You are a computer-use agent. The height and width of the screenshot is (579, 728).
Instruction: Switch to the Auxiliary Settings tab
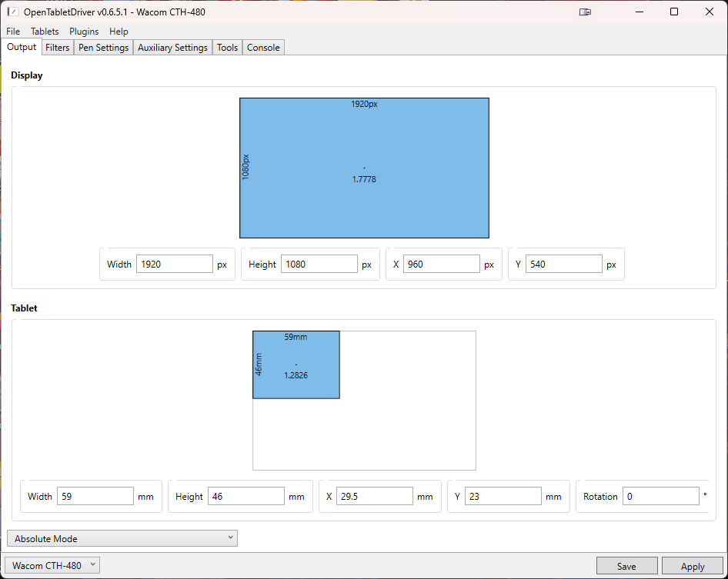coord(172,48)
